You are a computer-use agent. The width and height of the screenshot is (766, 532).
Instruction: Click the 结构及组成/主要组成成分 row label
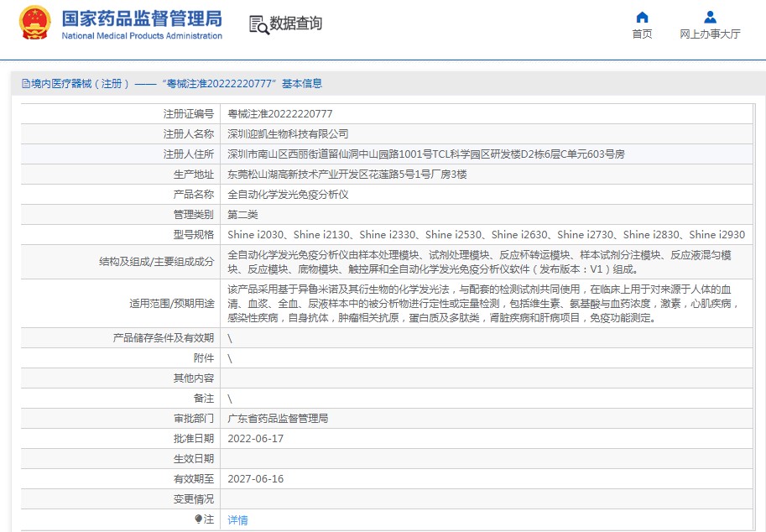click(156, 262)
